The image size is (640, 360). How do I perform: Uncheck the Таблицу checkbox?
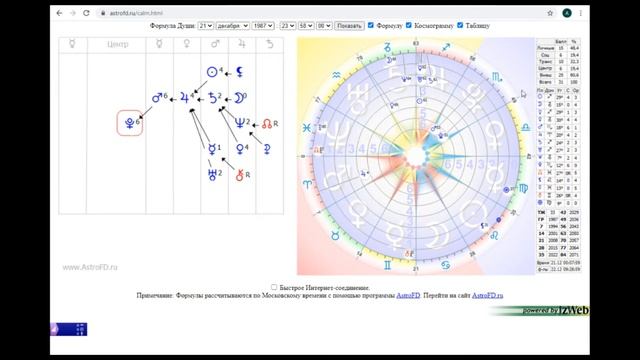pyautogui.click(x=460, y=25)
